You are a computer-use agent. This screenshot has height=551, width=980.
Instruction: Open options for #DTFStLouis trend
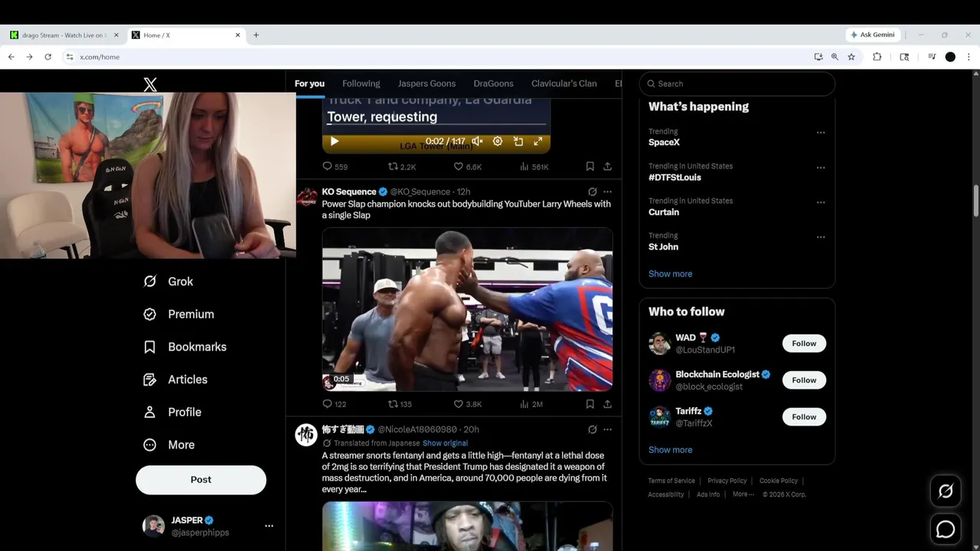tap(821, 168)
